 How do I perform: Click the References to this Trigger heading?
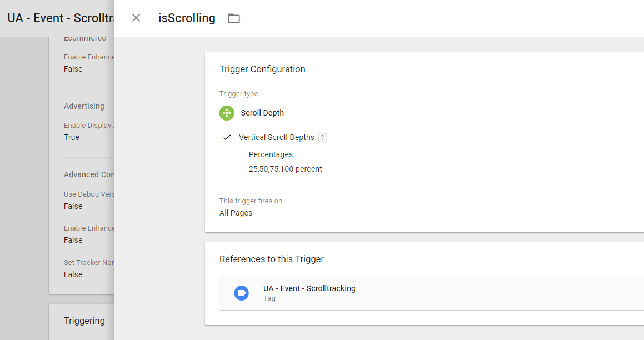(x=271, y=259)
